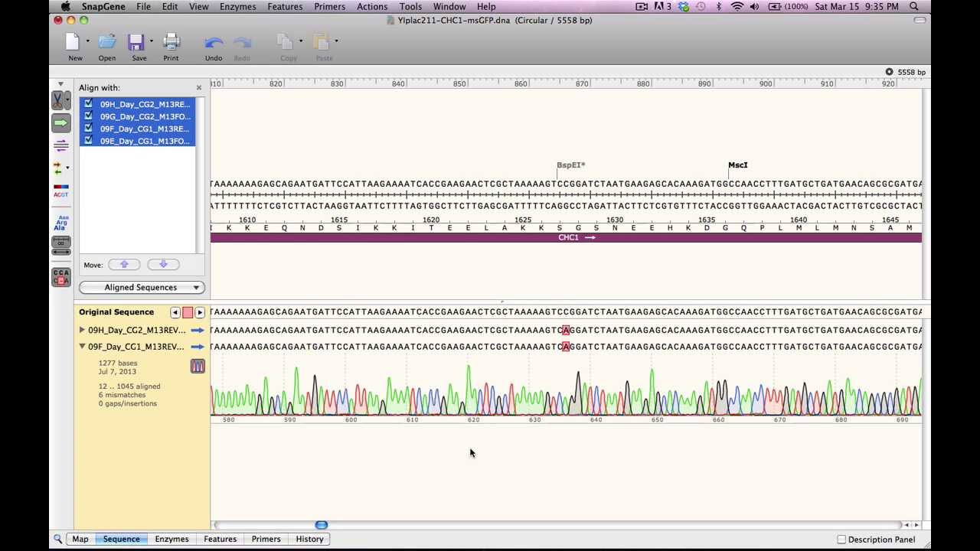Open the Features menu

click(x=285, y=6)
